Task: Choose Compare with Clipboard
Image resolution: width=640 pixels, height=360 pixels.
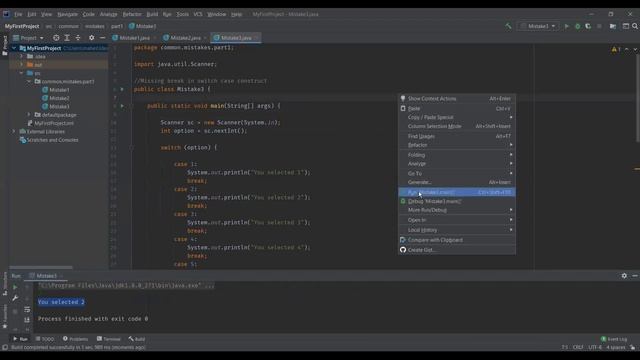Action: click(x=457, y=240)
